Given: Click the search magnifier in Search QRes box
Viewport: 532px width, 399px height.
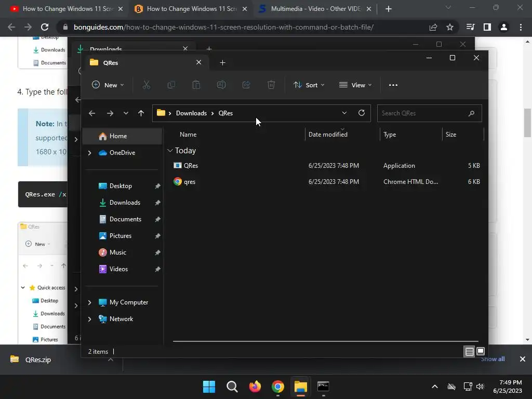Looking at the screenshot, I should [471, 113].
